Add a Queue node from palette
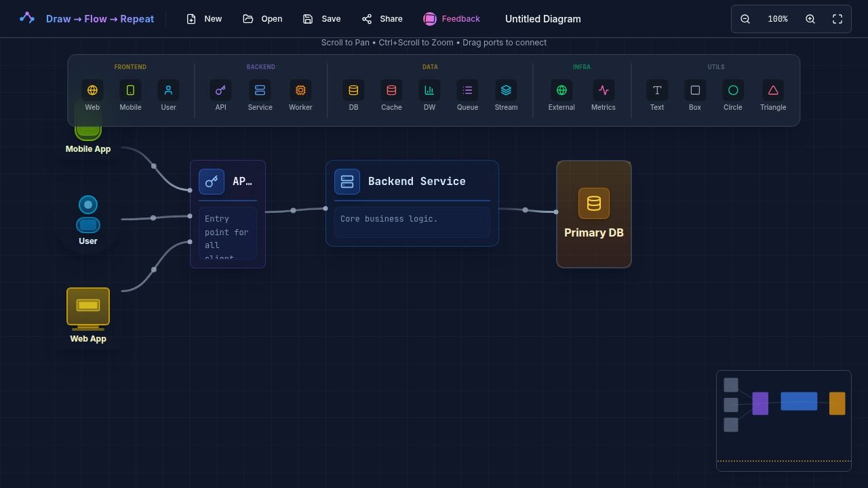 [467, 96]
